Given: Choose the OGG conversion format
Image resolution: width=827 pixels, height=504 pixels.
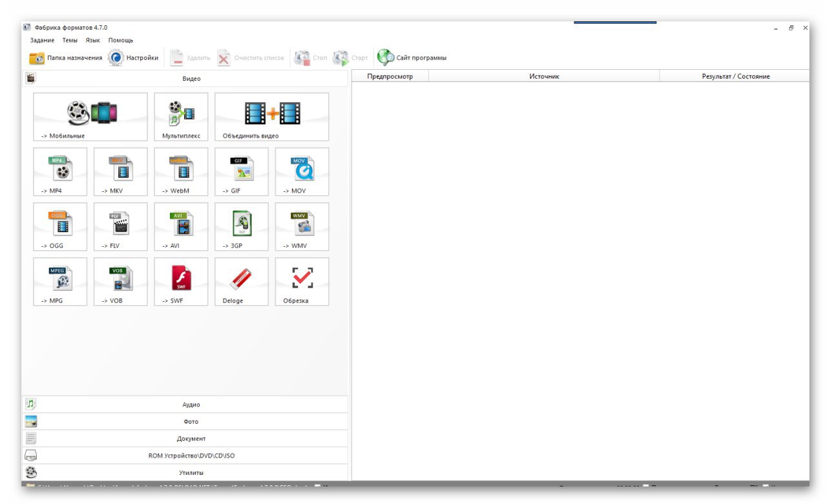Looking at the screenshot, I should coord(60,227).
